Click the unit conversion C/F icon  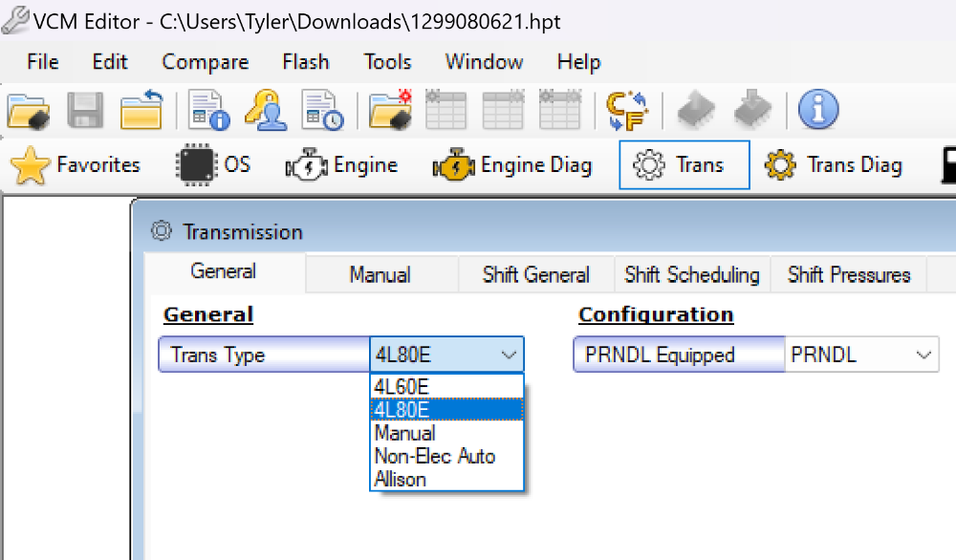pyautogui.click(x=628, y=111)
